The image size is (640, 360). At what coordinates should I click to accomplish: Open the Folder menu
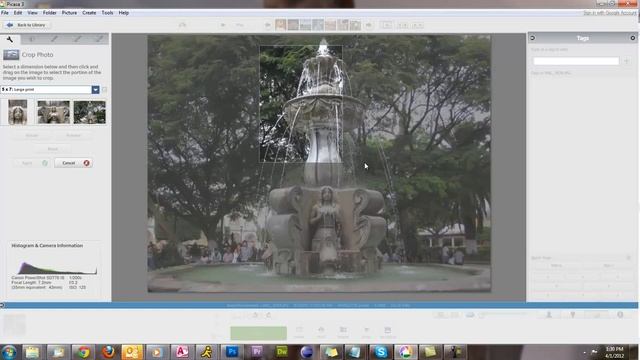point(49,13)
